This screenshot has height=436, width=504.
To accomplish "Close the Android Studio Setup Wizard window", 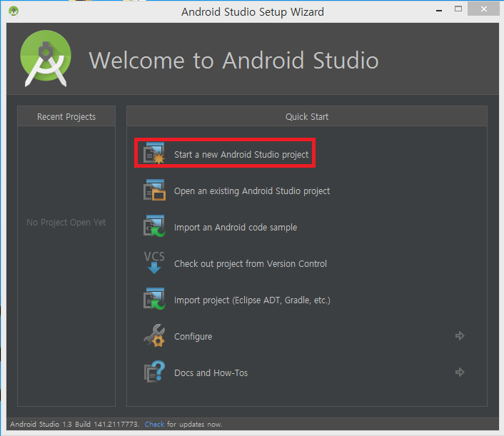I will pyautogui.click(x=484, y=9).
